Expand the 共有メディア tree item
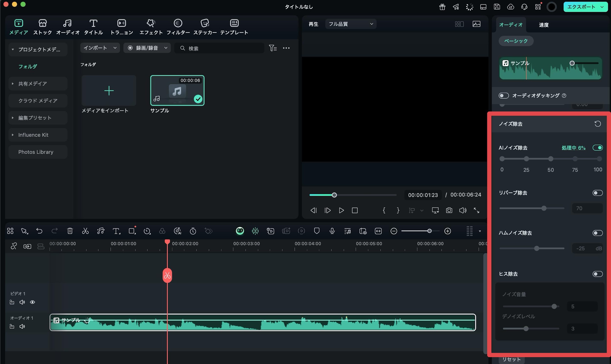 coord(13,84)
